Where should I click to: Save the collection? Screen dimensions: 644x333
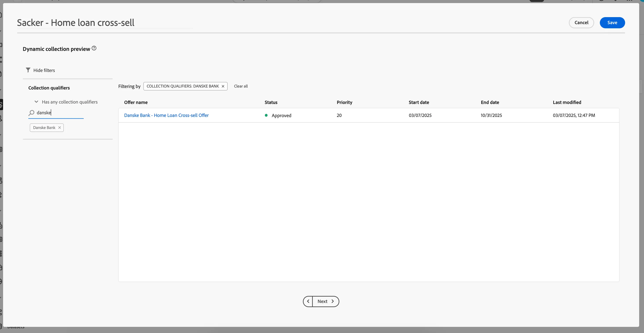[612, 23]
